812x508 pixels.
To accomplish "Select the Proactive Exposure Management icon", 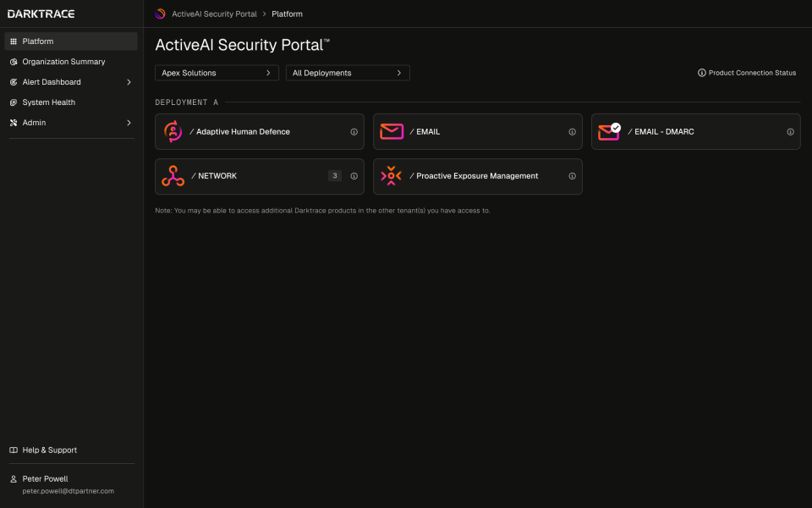I will click(x=391, y=176).
